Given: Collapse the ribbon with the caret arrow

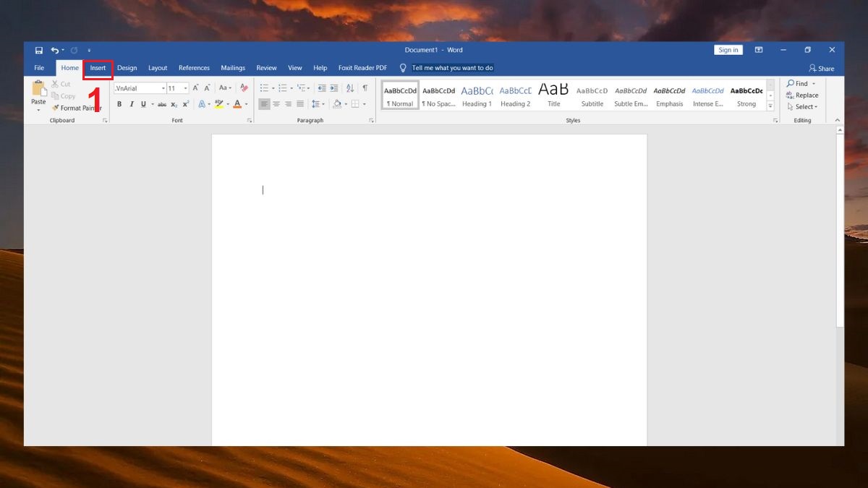Looking at the screenshot, I should pyautogui.click(x=838, y=121).
